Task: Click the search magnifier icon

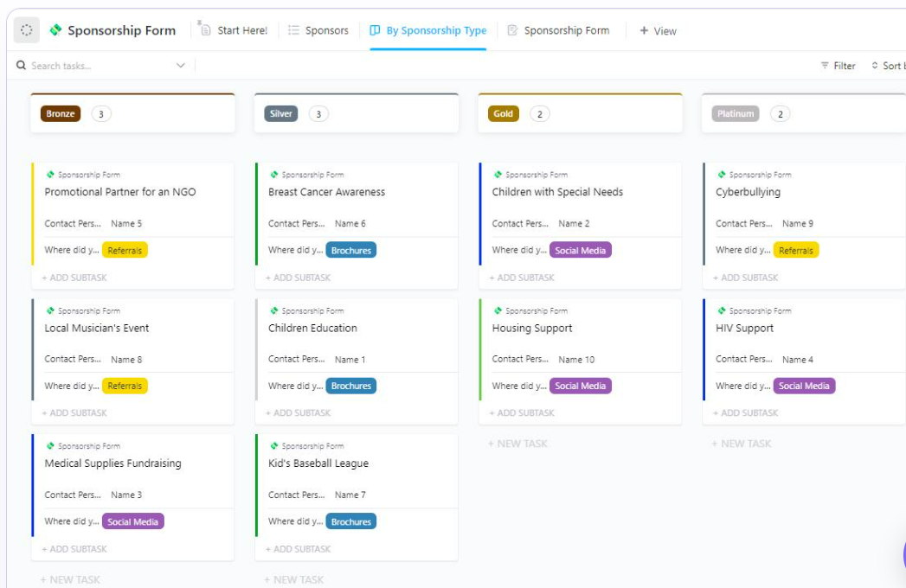Action: coord(22,65)
